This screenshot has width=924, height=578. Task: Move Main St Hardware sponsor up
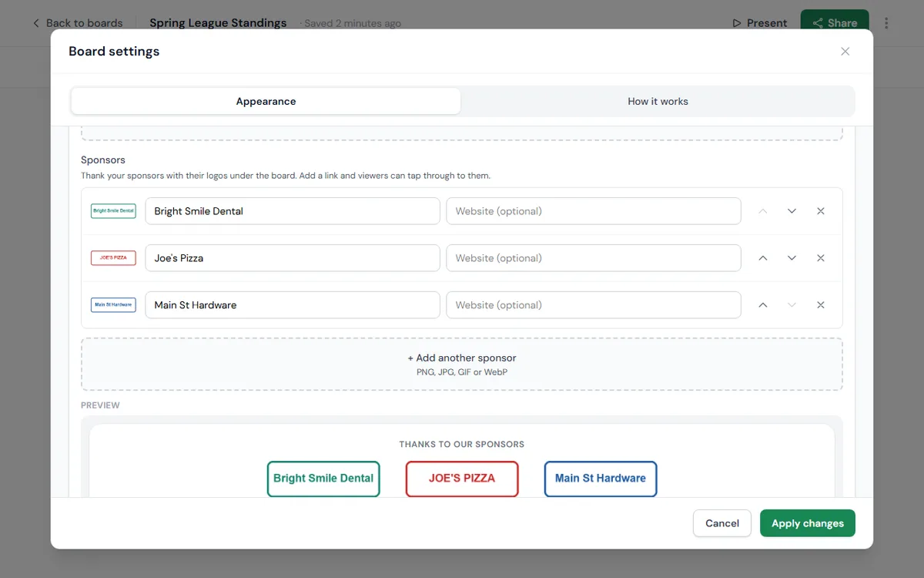point(763,305)
